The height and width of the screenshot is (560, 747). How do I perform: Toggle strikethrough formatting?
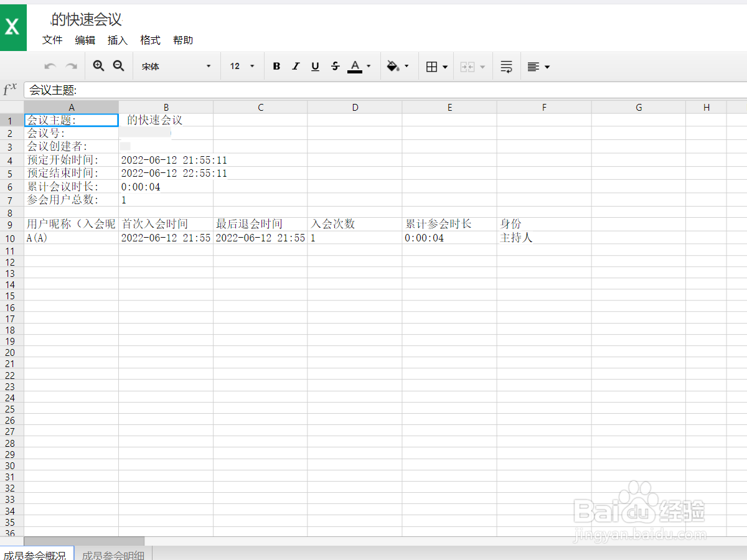coord(335,67)
